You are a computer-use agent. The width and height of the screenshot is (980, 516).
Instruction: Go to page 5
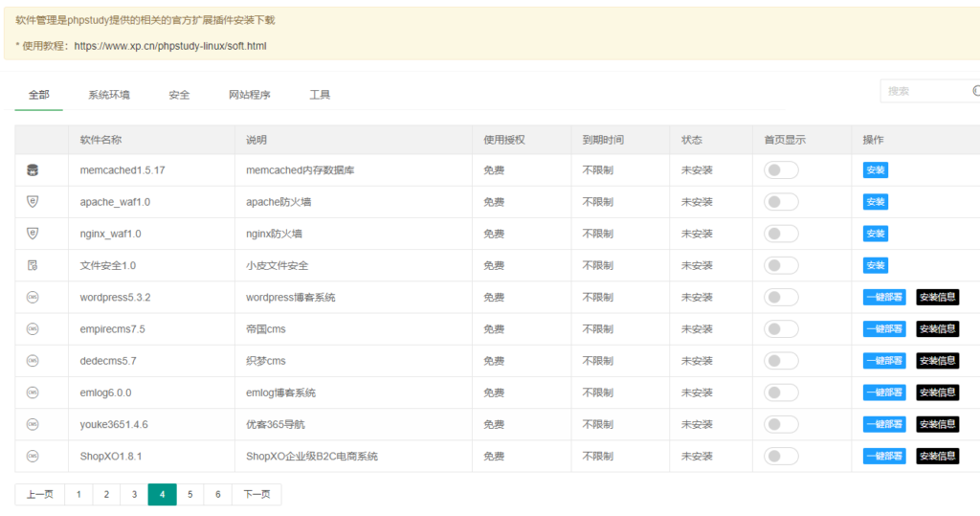[x=190, y=494]
